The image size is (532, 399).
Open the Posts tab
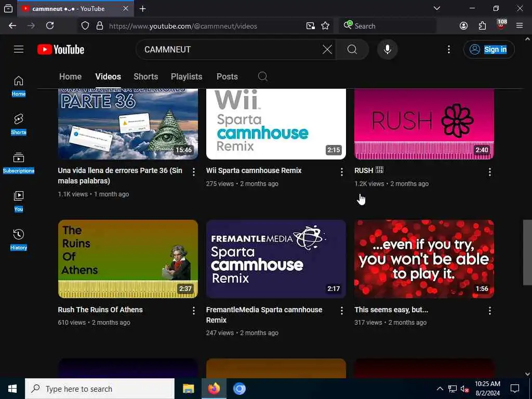point(227,77)
